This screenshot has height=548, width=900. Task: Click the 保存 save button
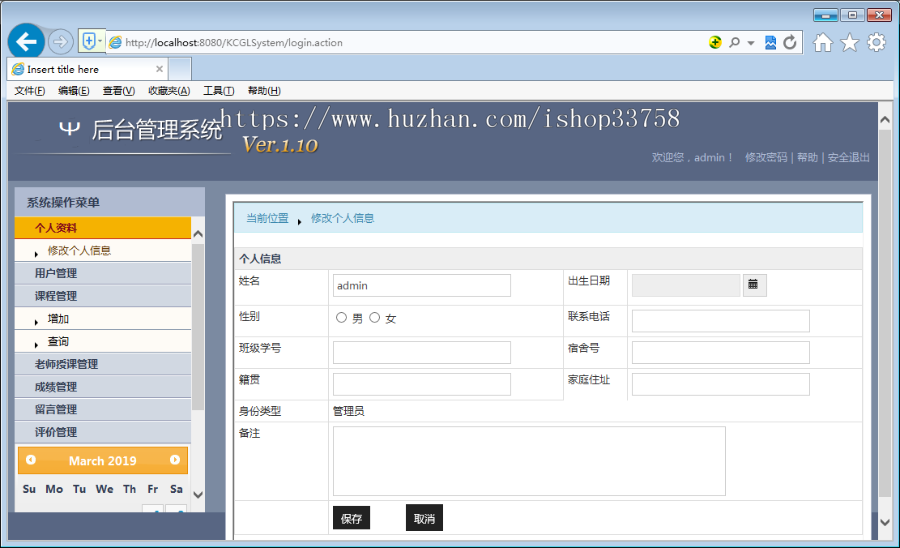[351, 518]
